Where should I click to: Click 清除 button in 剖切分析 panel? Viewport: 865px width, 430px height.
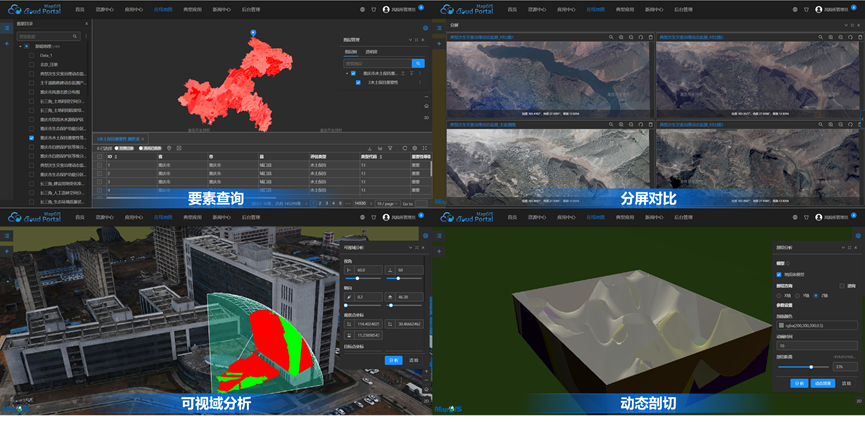coord(847,383)
